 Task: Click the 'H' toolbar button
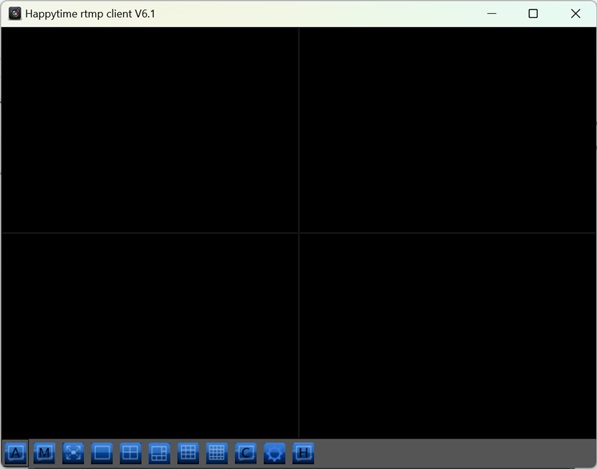[x=303, y=453]
